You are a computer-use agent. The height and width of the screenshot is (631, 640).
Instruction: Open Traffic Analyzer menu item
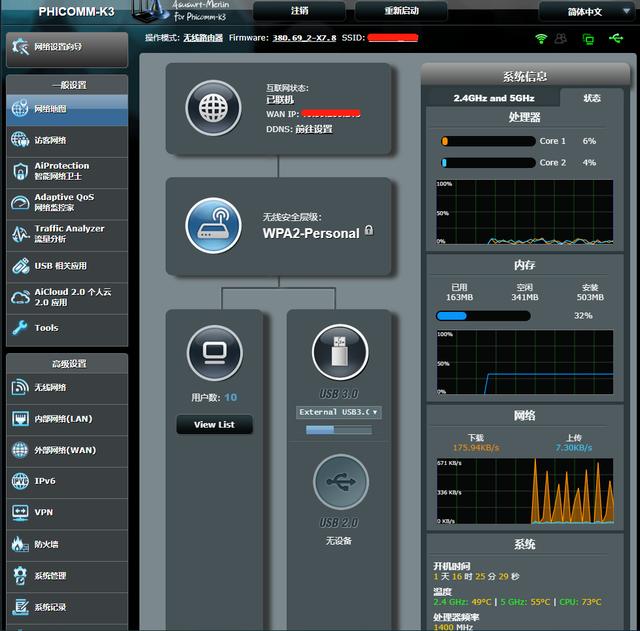pyautogui.click(x=67, y=234)
